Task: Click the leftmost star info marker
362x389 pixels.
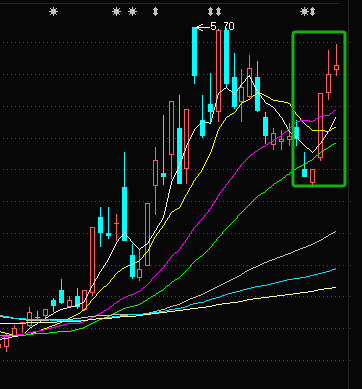Action: pos(53,12)
